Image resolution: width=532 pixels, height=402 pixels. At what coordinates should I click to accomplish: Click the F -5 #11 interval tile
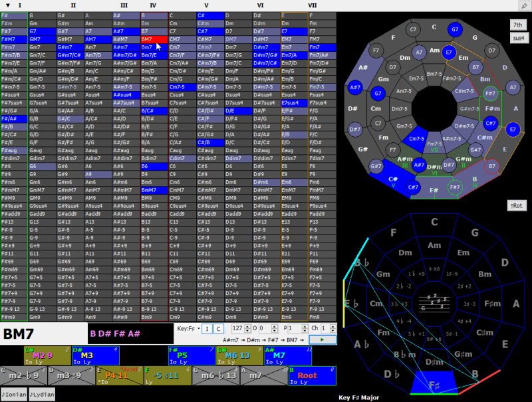point(168,375)
